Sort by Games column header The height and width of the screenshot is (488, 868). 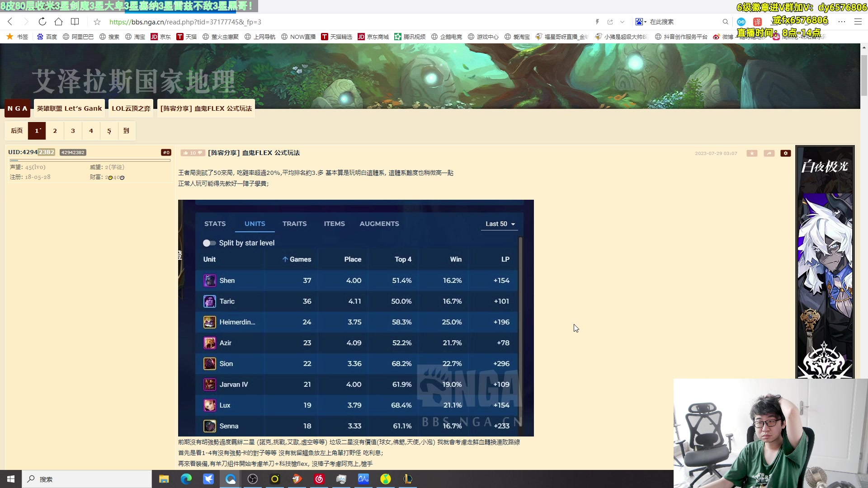297,259
